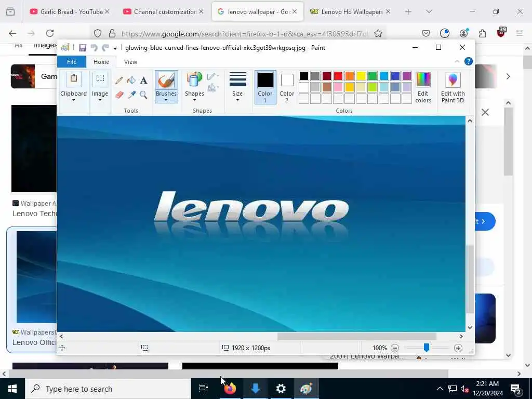Click the Select rectangle image tool

(x=100, y=80)
